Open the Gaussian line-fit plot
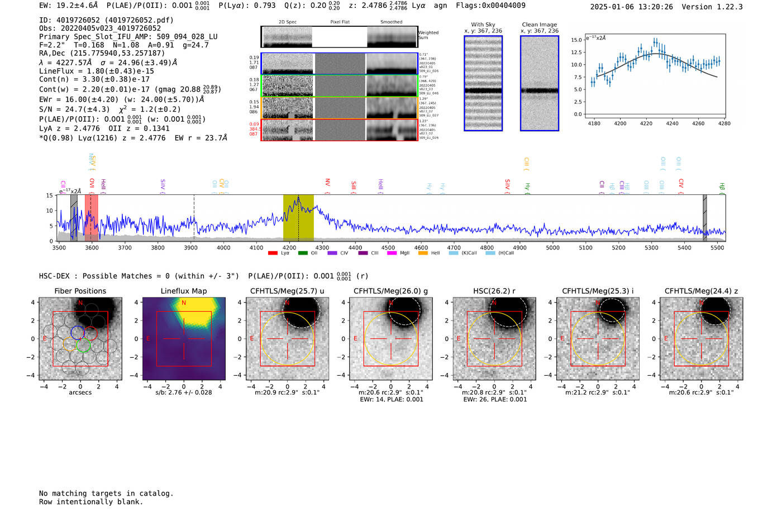Screen dimensions: 782x532 [x=655, y=76]
